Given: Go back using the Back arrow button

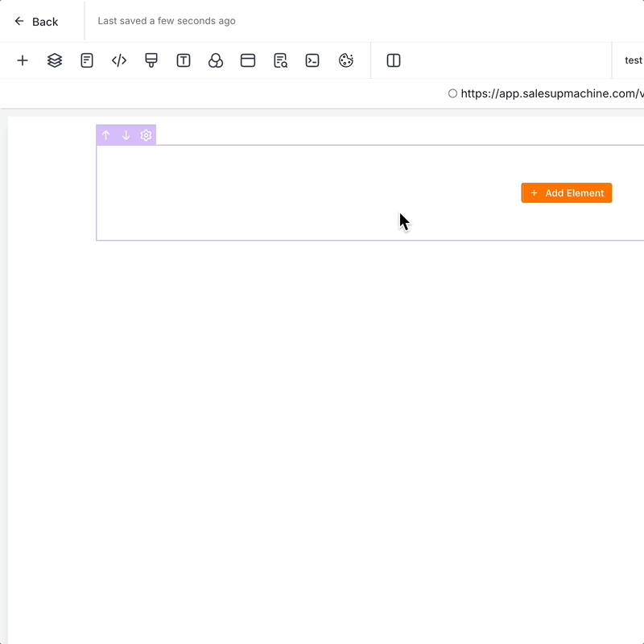Looking at the screenshot, I should [x=36, y=22].
